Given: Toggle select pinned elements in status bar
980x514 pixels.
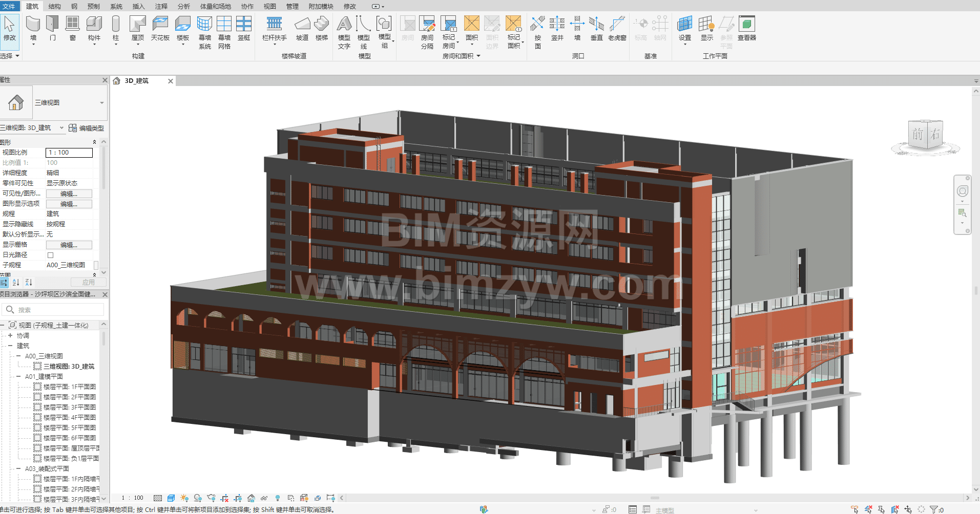Looking at the screenshot, I should 882,509.
